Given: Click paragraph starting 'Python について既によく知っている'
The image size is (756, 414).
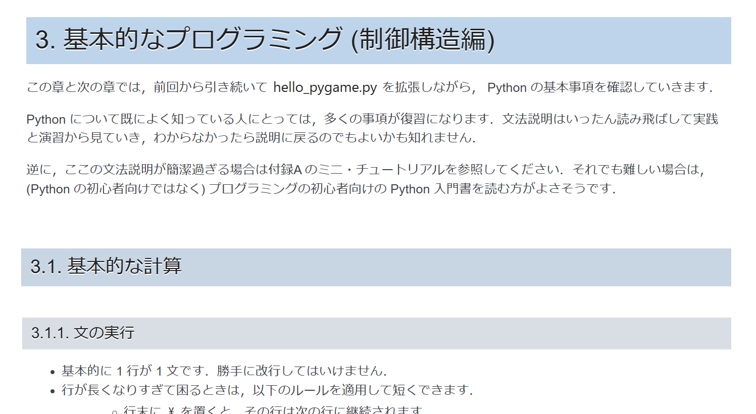Looking at the screenshot, I should coord(372,128).
